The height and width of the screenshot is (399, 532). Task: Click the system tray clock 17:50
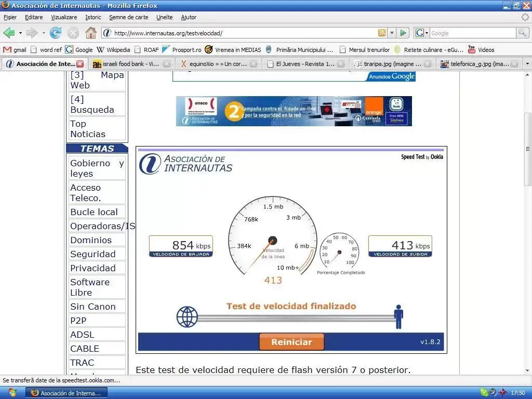click(x=518, y=393)
